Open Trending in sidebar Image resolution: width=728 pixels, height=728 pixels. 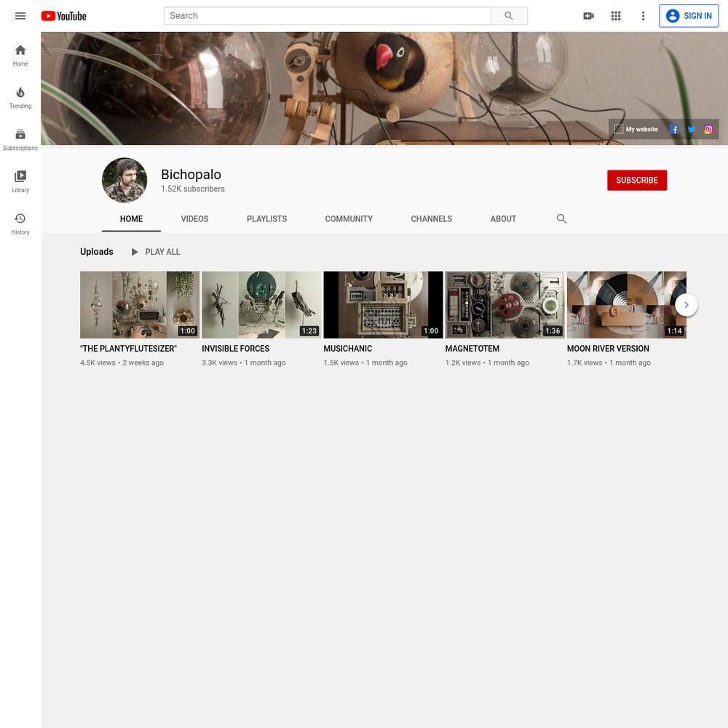20,98
